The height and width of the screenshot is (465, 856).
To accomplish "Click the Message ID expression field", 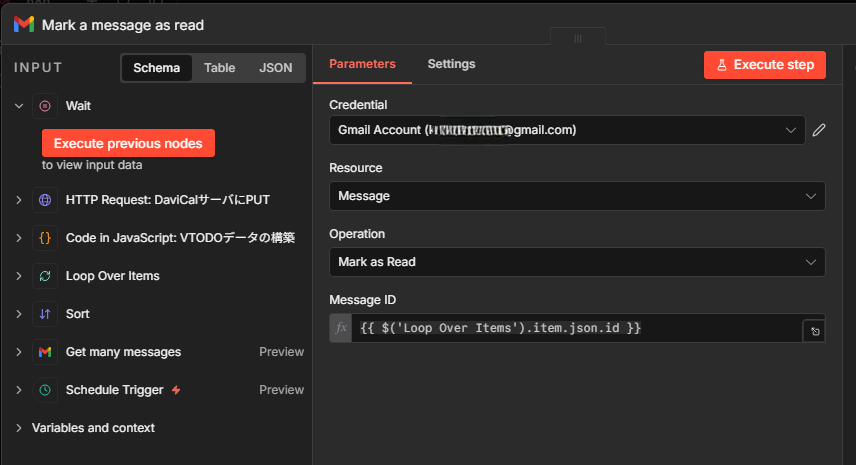I will tap(576, 328).
